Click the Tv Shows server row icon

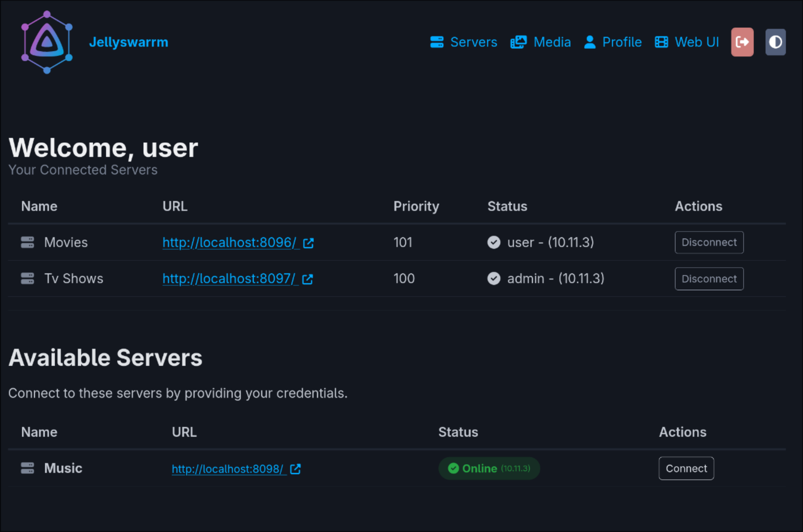28,278
